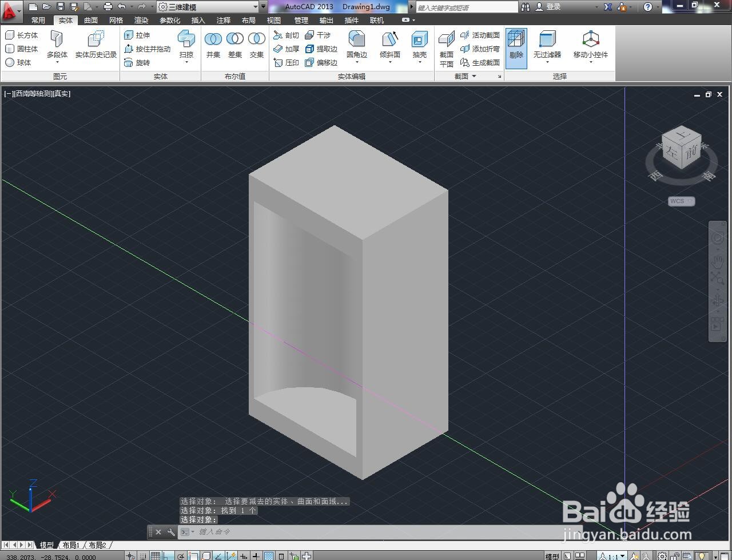The image size is (732, 560).
Task: Click the Undo arrow icon
Action: [x=122, y=7]
